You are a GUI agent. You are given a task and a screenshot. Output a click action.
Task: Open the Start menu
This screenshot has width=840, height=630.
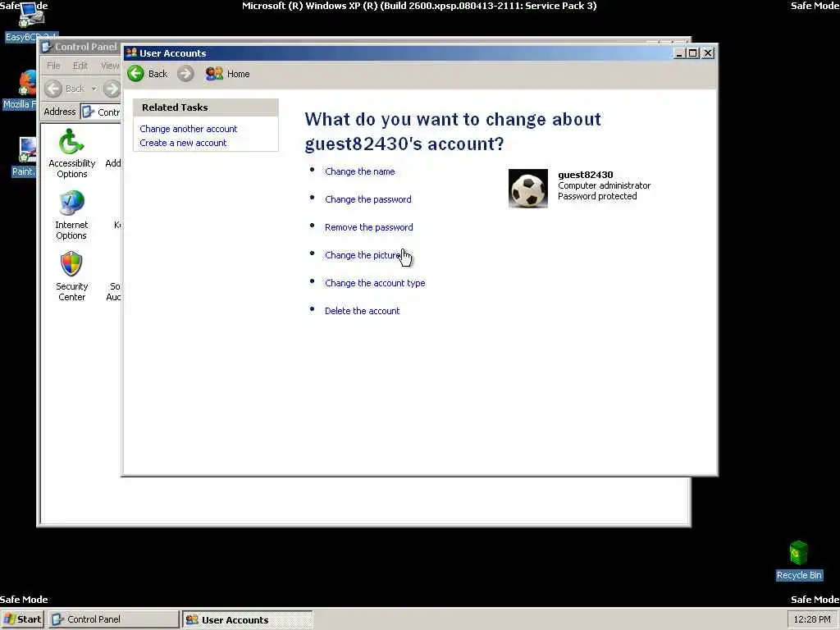click(22, 619)
